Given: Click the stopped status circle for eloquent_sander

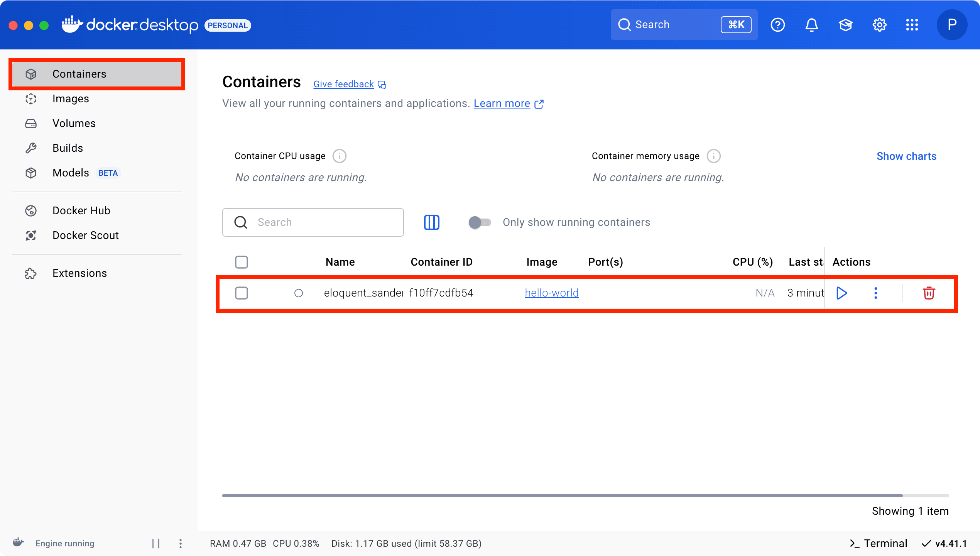Looking at the screenshot, I should click(298, 293).
